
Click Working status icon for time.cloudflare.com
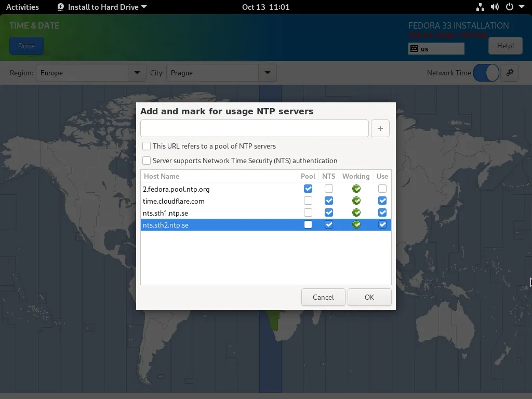pyautogui.click(x=356, y=201)
